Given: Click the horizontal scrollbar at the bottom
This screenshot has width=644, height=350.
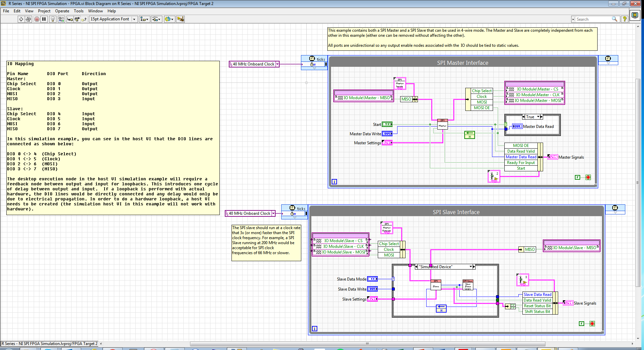Looking at the screenshot, I should (x=367, y=344).
